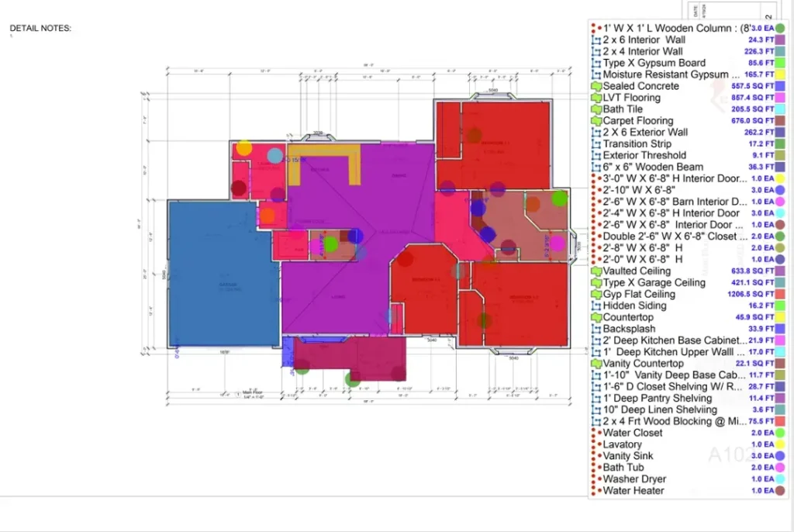794x532 pixels.
Task: Click the area icon for Type X Garage Ceiling
Action: (x=596, y=283)
